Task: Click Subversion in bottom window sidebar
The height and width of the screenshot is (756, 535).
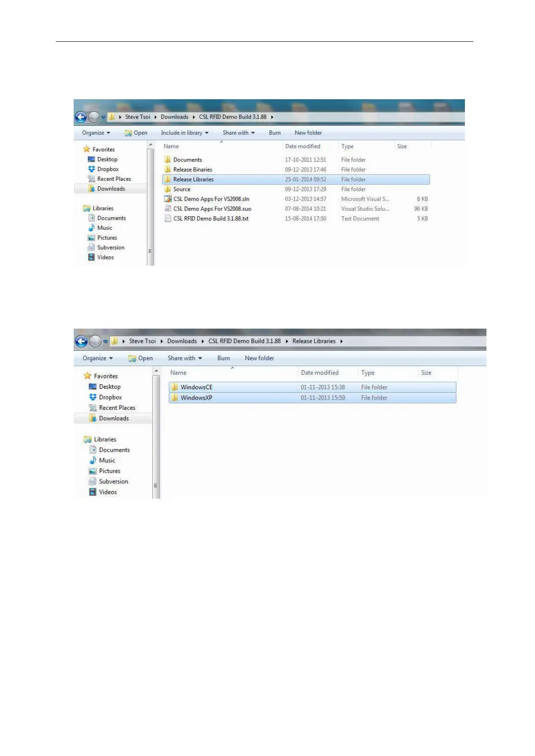Action: click(109, 482)
